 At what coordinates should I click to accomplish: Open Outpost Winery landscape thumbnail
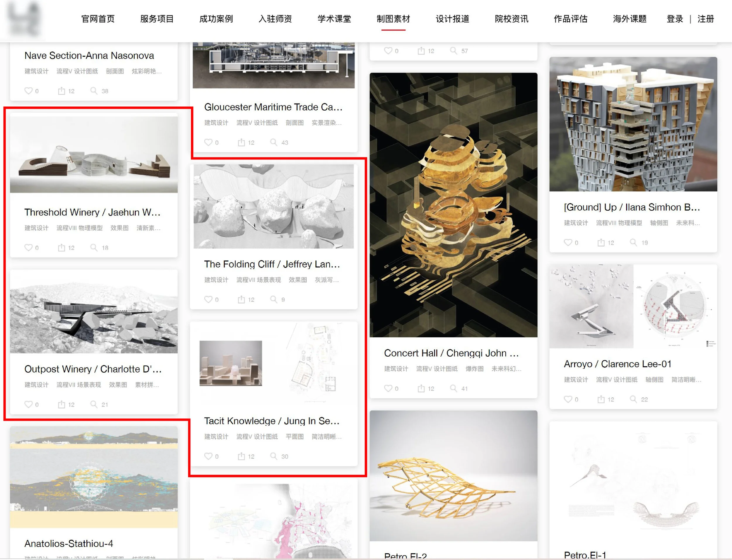click(94, 312)
